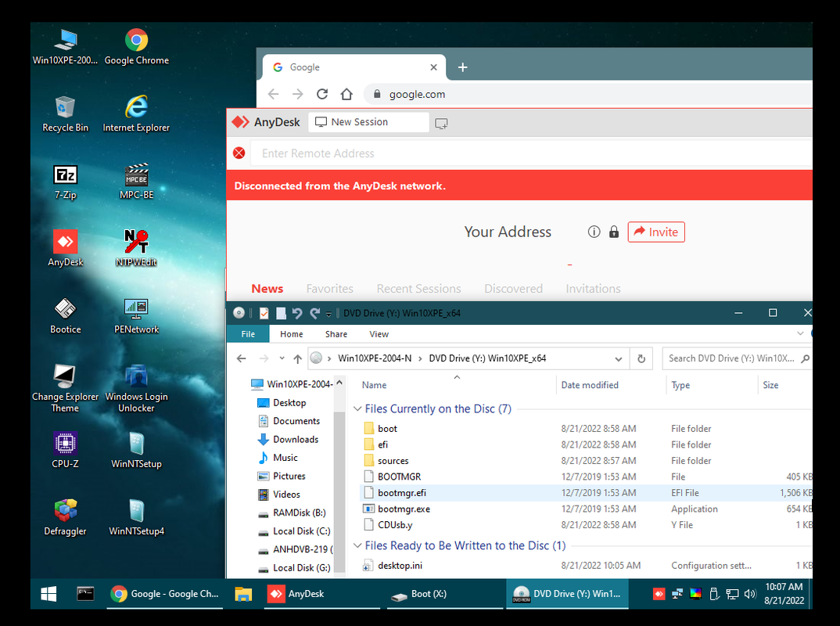The height and width of the screenshot is (626, 840).
Task: Open Google Chrome desktop shortcut
Action: point(137,47)
